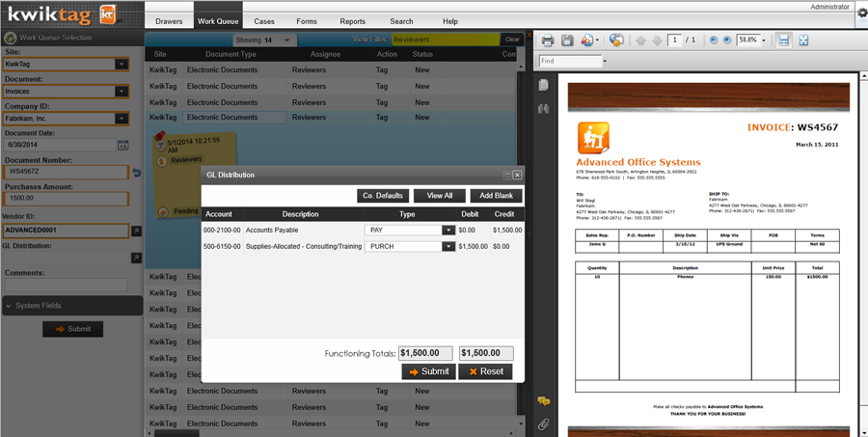This screenshot has height=437, width=868.
Task: Expand the System Fields section
Action: 72,306
